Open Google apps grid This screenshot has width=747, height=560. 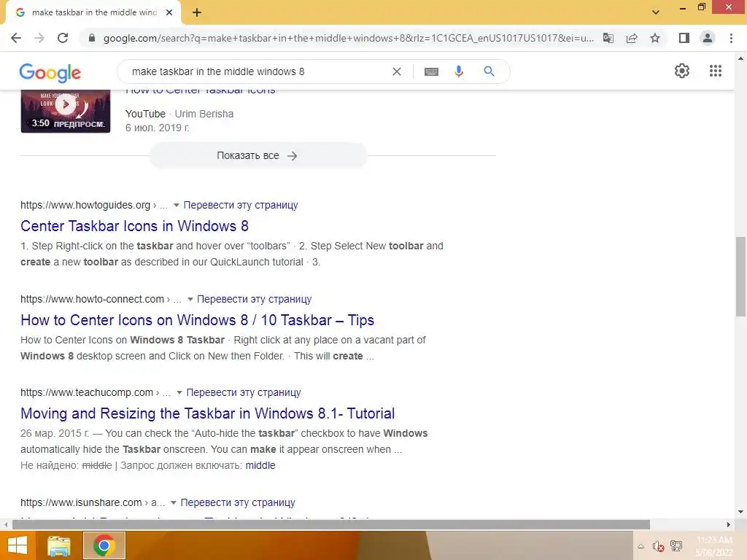point(716,71)
